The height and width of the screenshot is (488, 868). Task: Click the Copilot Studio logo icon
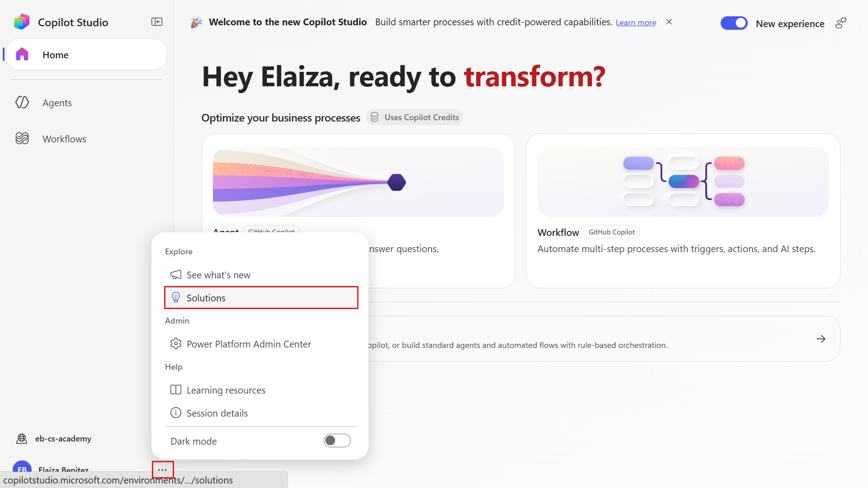point(22,22)
